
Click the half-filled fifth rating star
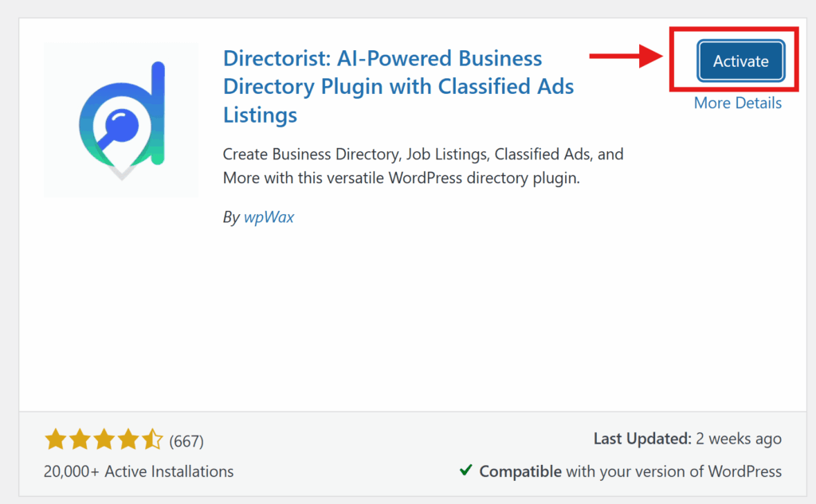click(151, 440)
